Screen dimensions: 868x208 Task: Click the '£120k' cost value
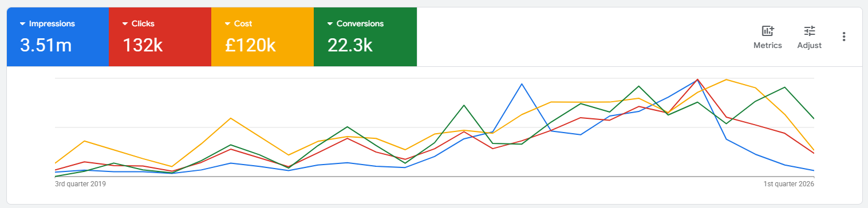(x=250, y=45)
